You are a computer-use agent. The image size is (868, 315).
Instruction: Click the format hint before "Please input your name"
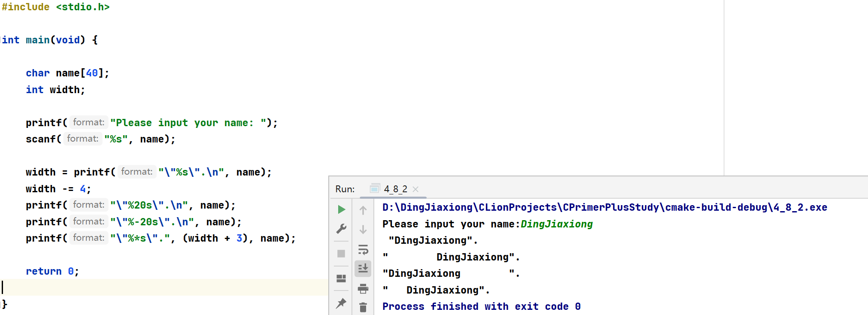[x=89, y=122]
